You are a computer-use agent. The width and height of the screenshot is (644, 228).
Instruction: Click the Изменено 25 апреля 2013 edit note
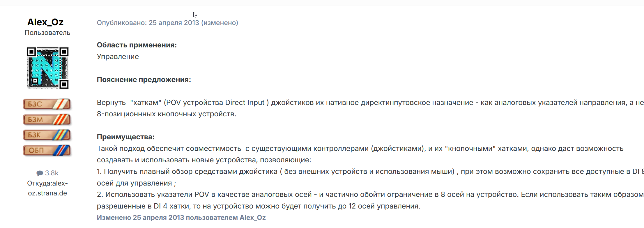click(x=181, y=218)
